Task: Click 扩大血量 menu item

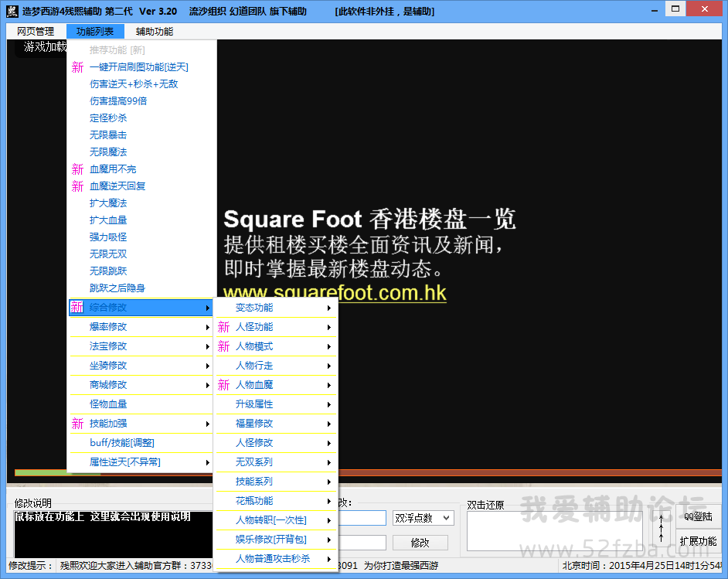Action: pyautogui.click(x=140, y=220)
